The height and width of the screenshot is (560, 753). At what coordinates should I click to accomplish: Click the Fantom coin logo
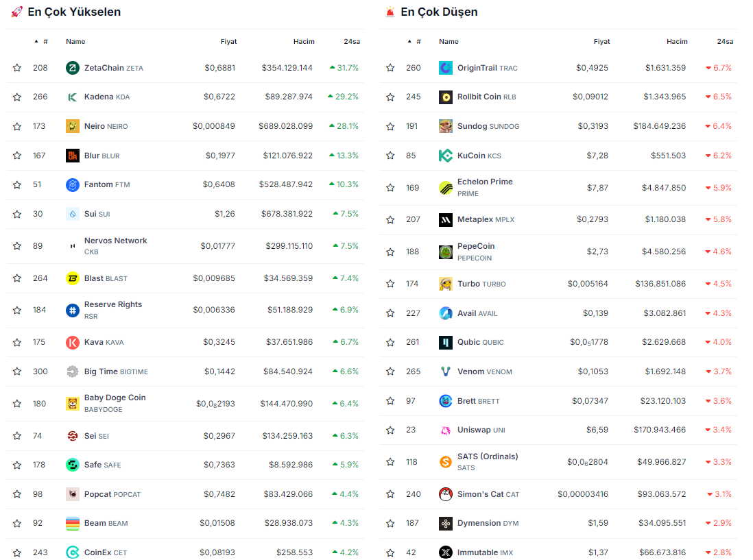(72, 185)
